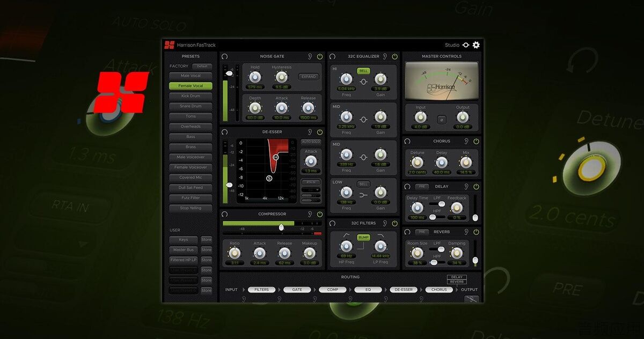
Task: Click the Harrison FasTrack logo in the title bar
Action: click(x=170, y=45)
